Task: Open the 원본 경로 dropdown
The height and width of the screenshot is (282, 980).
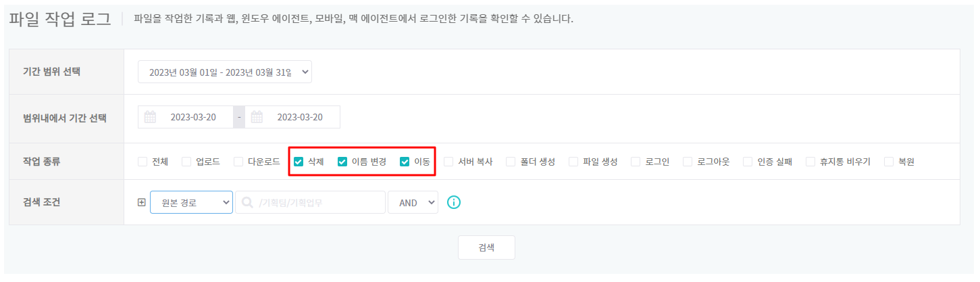Action: (191, 202)
